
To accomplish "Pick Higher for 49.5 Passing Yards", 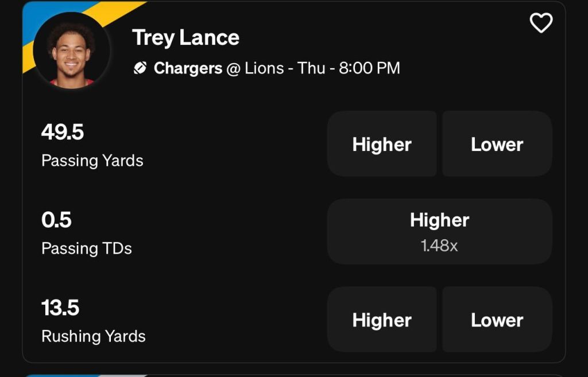I will click(382, 144).
